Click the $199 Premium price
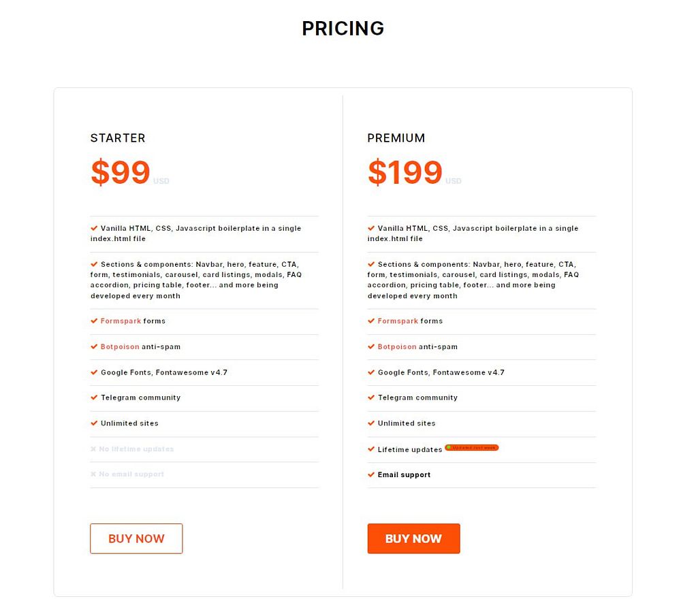The width and height of the screenshot is (681, 616). pyautogui.click(x=405, y=172)
